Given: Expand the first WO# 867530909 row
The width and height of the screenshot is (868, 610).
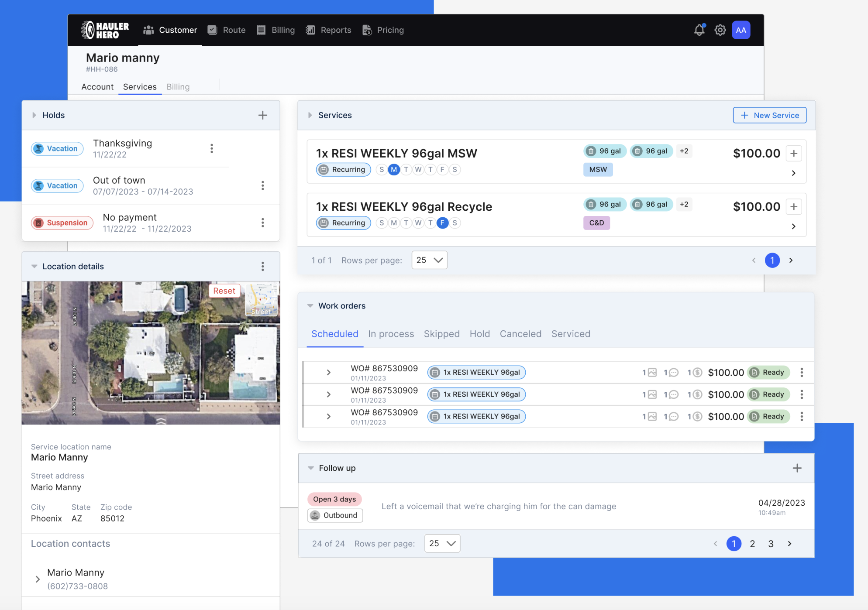Looking at the screenshot, I should coord(328,372).
